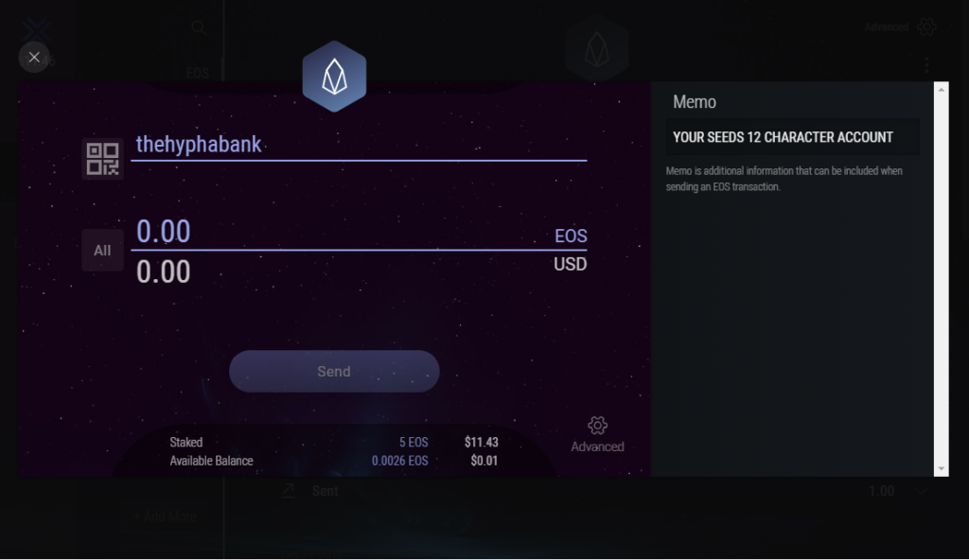Click the USD amount field
This screenshot has width=969, height=560.
point(341,272)
